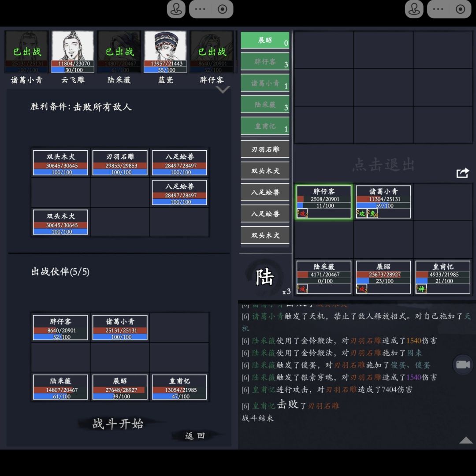The height and width of the screenshot is (476, 476).
Task: Tap the mini-program profile icon at top right
Action: pos(414,9)
